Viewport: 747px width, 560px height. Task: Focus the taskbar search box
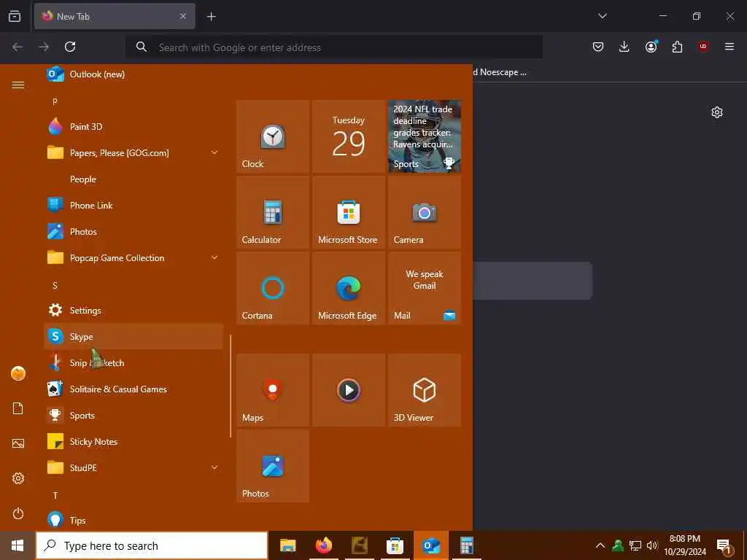point(152,545)
